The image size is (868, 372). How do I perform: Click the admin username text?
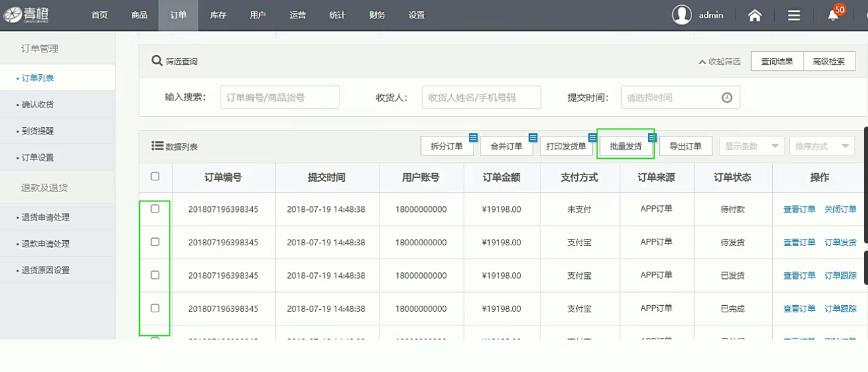point(711,15)
